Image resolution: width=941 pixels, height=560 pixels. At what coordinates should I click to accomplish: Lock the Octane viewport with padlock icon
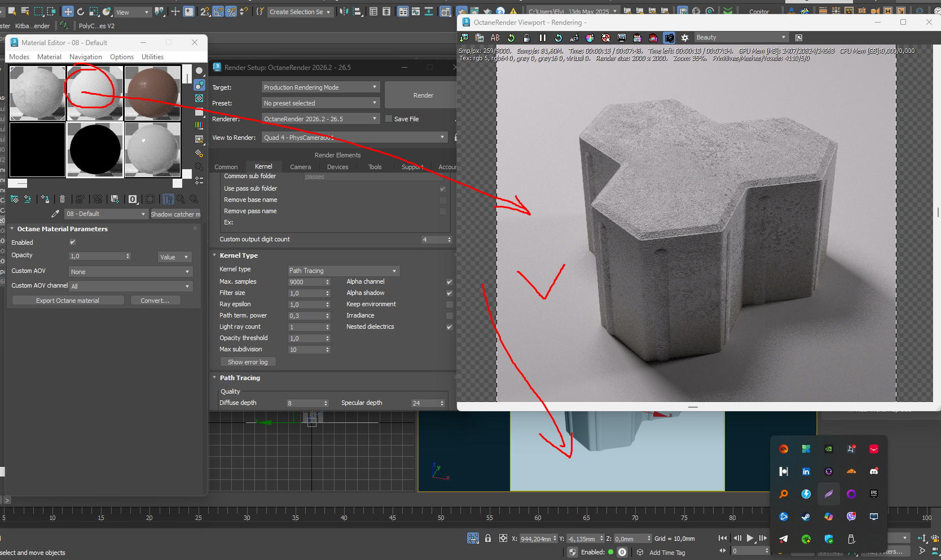pyautogui.click(x=527, y=38)
